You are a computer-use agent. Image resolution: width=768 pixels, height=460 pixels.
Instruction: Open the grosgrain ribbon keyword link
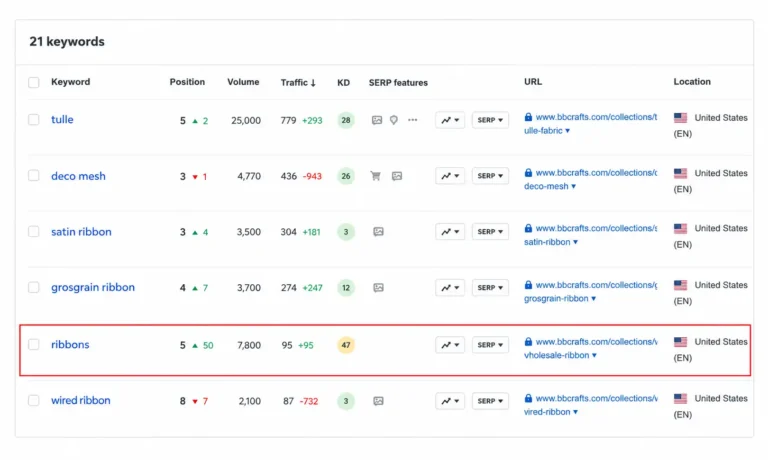pyautogui.click(x=93, y=288)
